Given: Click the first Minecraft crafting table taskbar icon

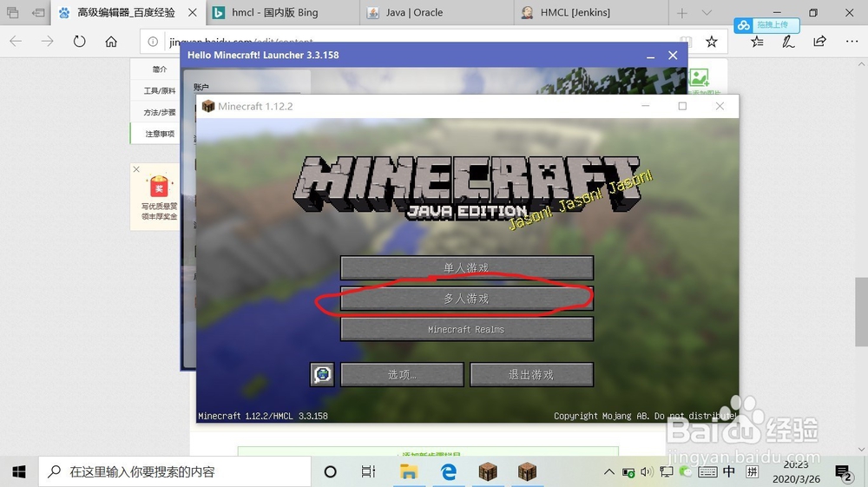Looking at the screenshot, I should pyautogui.click(x=488, y=471).
